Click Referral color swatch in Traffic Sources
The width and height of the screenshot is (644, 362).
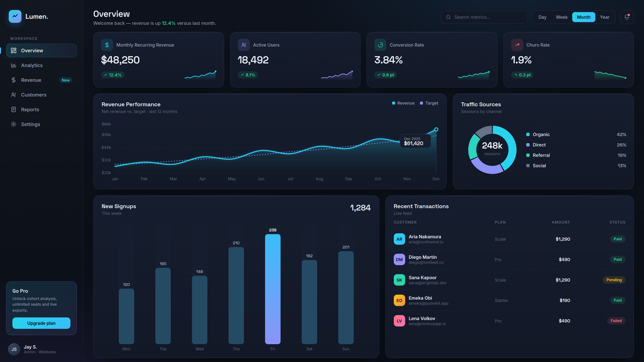click(x=528, y=155)
